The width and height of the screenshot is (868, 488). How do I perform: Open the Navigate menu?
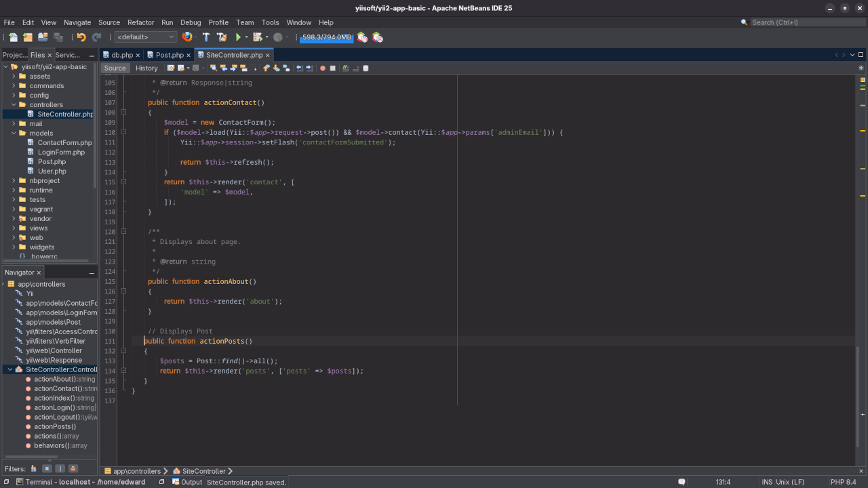77,22
